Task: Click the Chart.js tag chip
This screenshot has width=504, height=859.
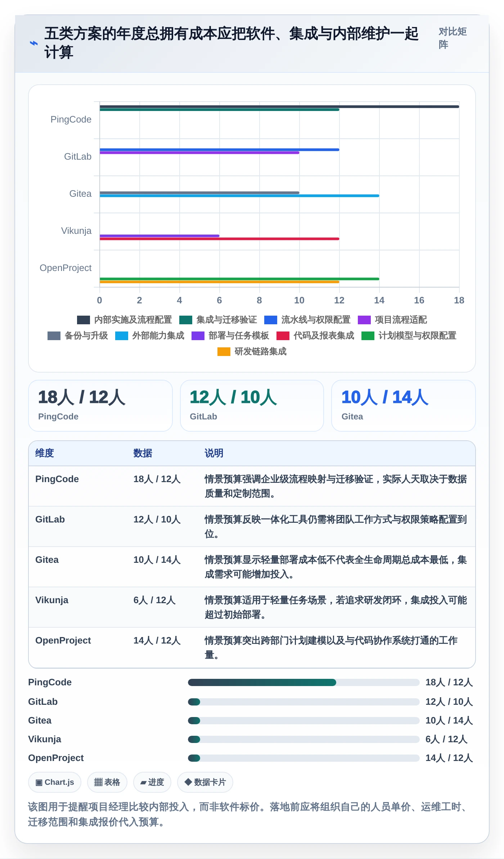Action: pyautogui.click(x=55, y=782)
